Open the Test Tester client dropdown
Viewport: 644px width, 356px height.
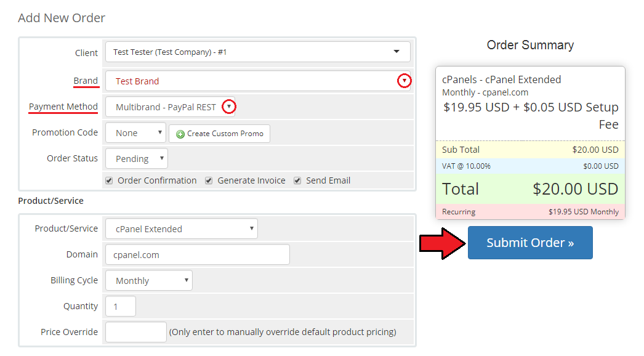(x=258, y=52)
